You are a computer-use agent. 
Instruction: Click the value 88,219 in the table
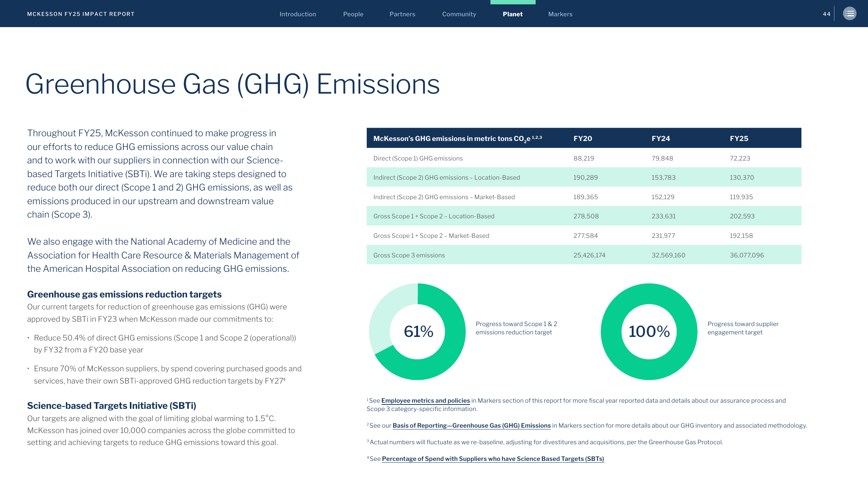coord(584,158)
